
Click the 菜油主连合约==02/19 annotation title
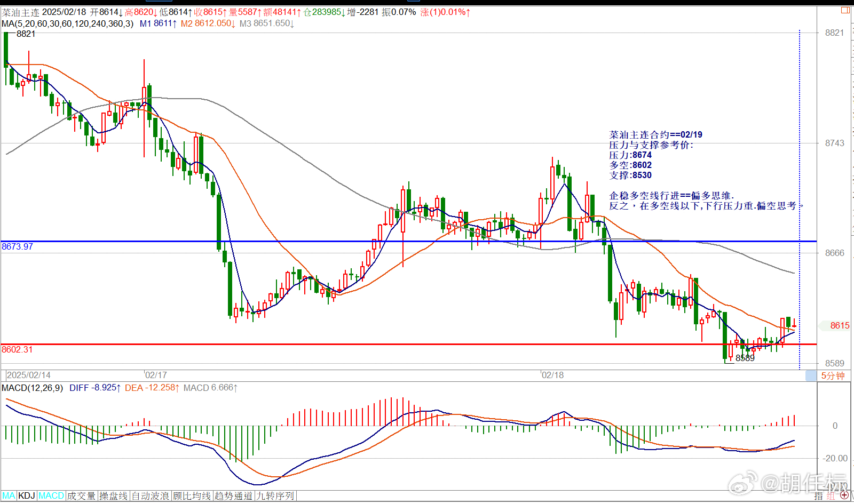coord(656,135)
